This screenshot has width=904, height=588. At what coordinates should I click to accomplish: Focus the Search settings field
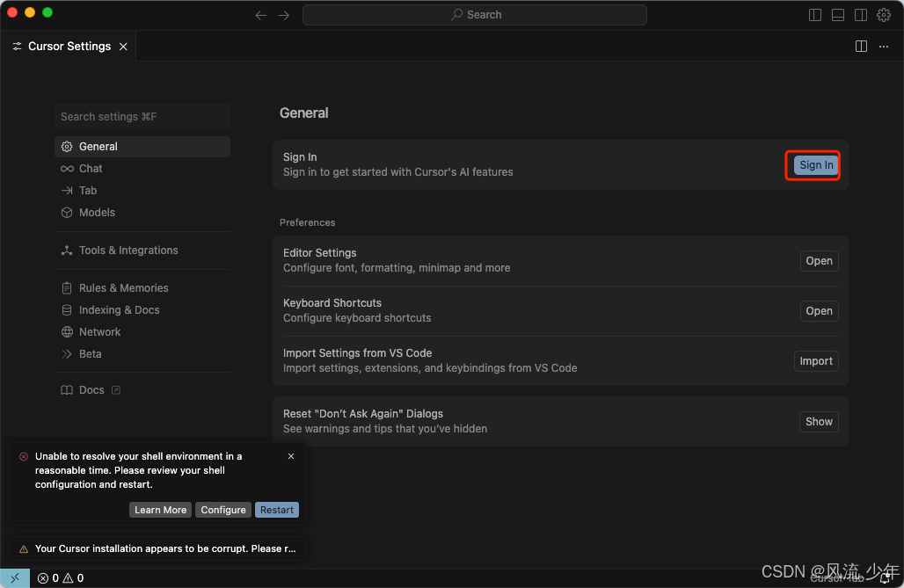(142, 116)
